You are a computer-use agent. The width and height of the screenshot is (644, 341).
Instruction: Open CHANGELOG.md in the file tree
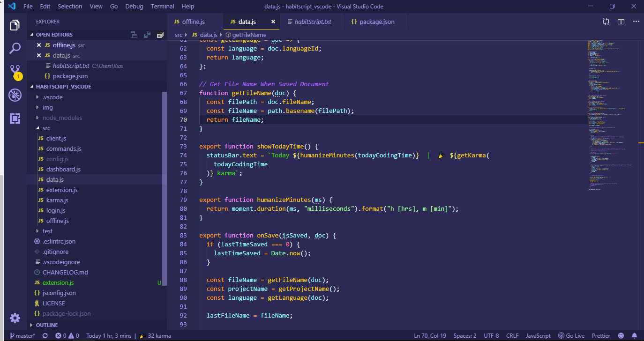65,272
